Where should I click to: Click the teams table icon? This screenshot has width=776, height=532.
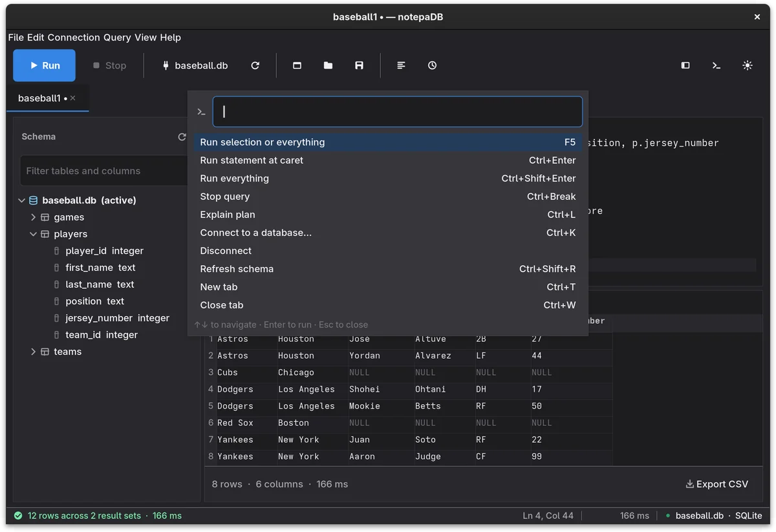(45, 352)
